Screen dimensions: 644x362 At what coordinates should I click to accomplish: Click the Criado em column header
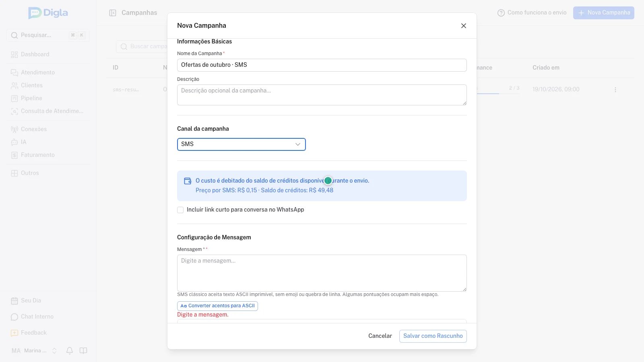546,68
